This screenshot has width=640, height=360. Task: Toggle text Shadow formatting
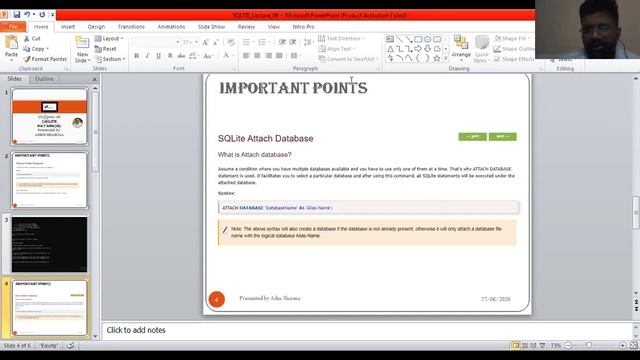coord(170,56)
